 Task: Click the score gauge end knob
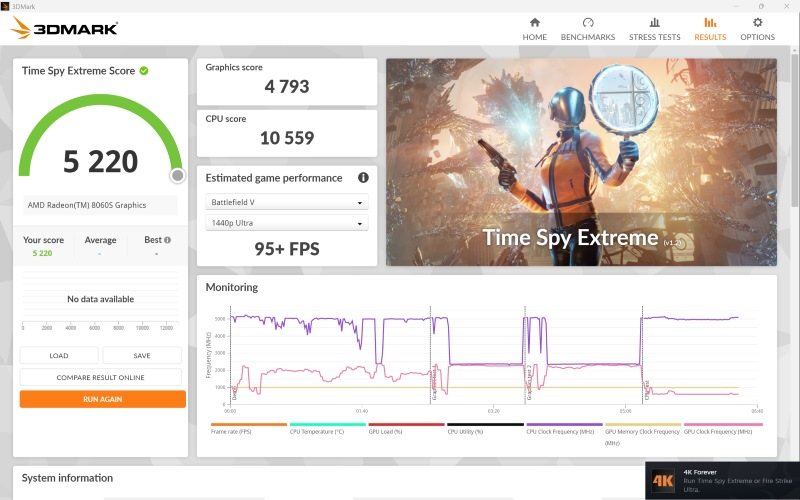[178, 176]
